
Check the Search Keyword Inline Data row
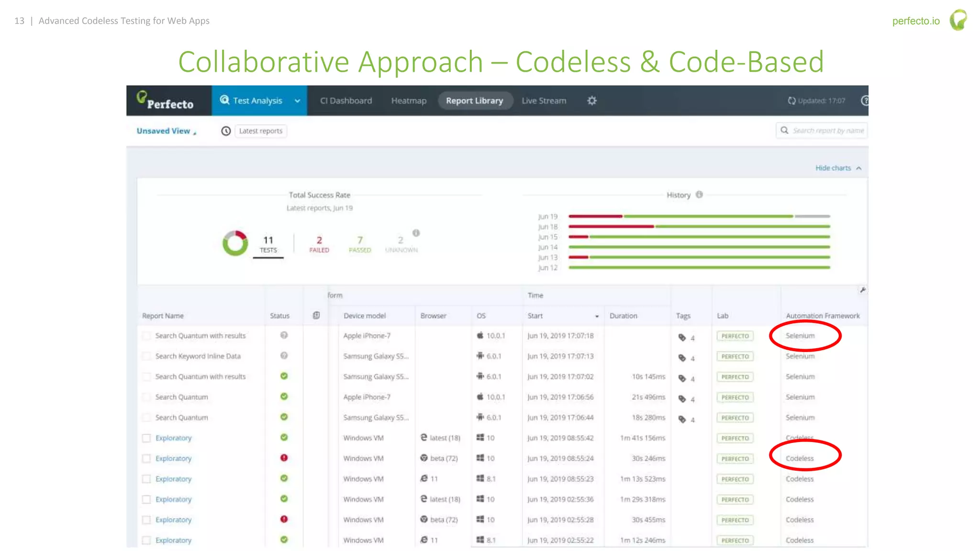[x=146, y=356]
